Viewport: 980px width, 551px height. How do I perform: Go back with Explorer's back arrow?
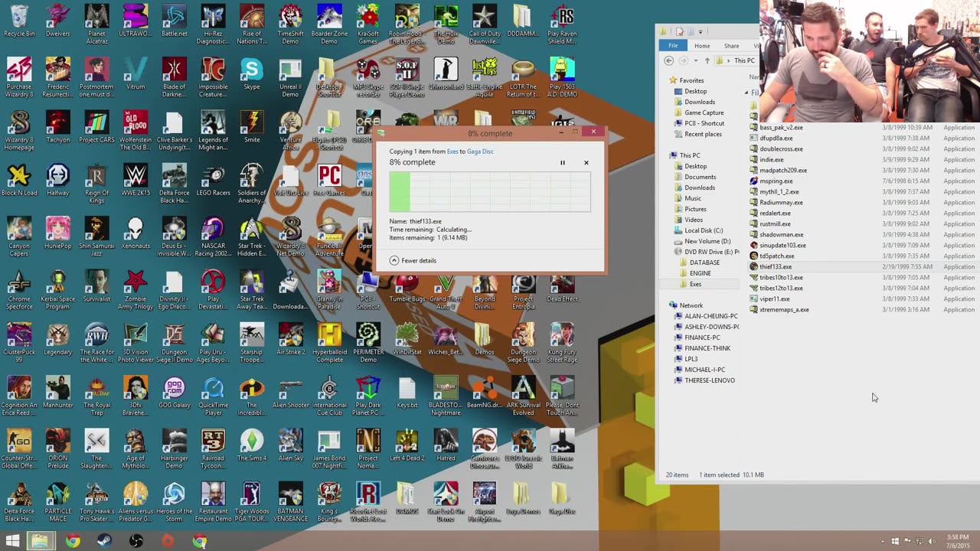coord(668,60)
